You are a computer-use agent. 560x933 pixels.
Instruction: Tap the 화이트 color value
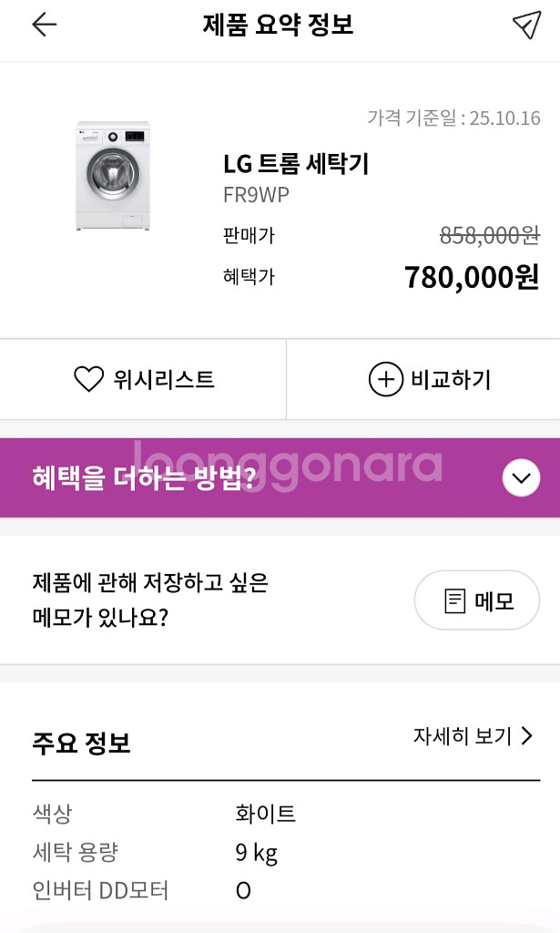(265, 814)
